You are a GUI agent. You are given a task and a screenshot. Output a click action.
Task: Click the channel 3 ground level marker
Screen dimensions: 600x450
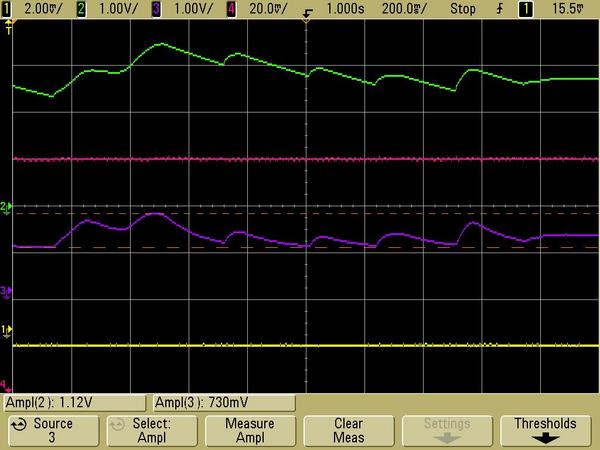(x=5, y=291)
